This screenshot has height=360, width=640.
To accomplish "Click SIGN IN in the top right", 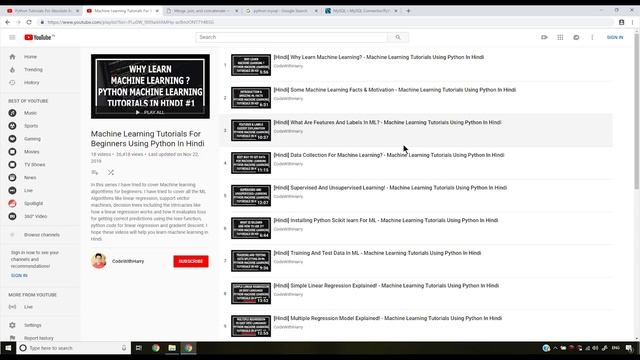I will pyautogui.click(x=615, y=37).
